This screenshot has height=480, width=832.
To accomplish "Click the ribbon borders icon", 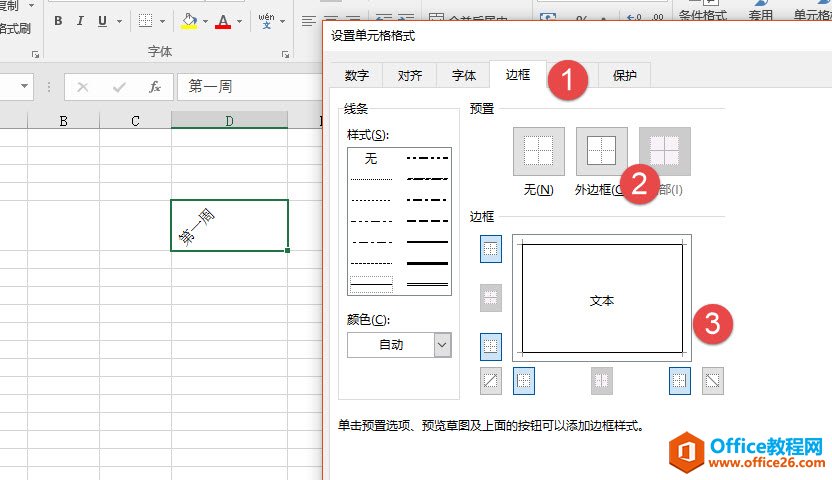I will click(x=145, y=21).
